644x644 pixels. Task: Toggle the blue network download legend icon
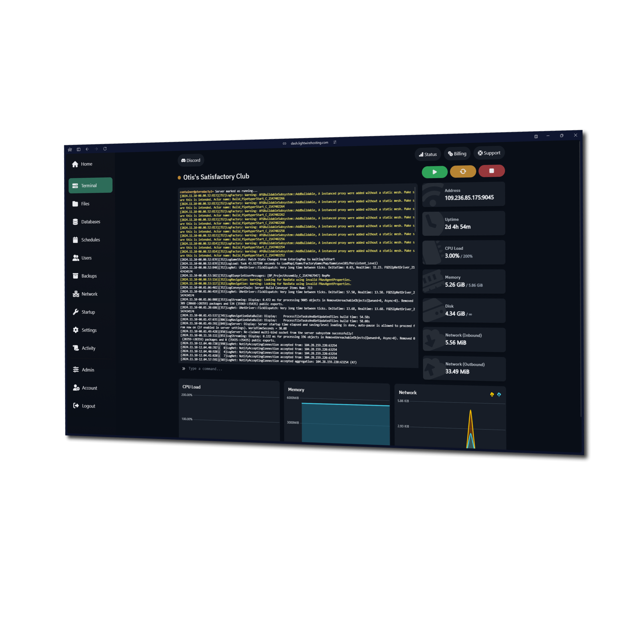(499, 395)
